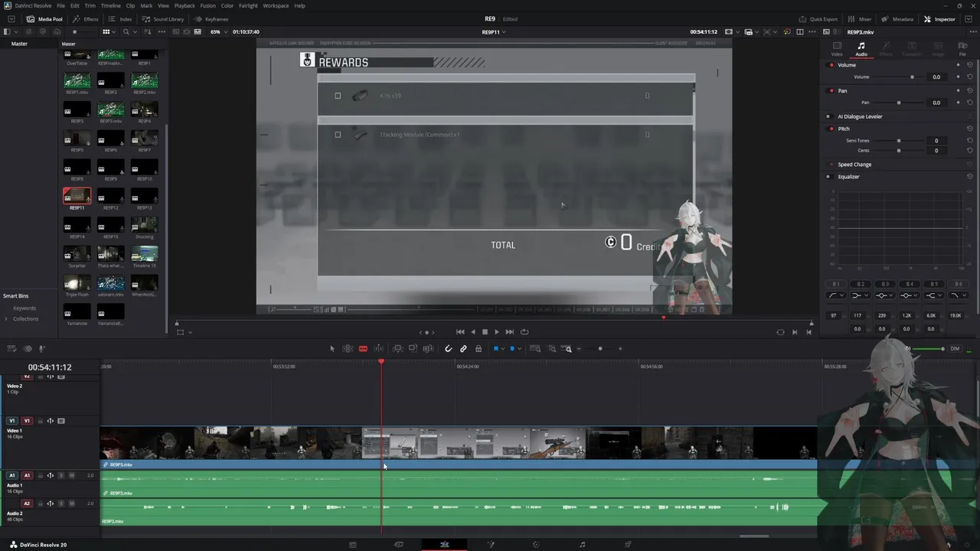
Task: Toggle the Pitch section enable dot
Action: coord(831,129)
